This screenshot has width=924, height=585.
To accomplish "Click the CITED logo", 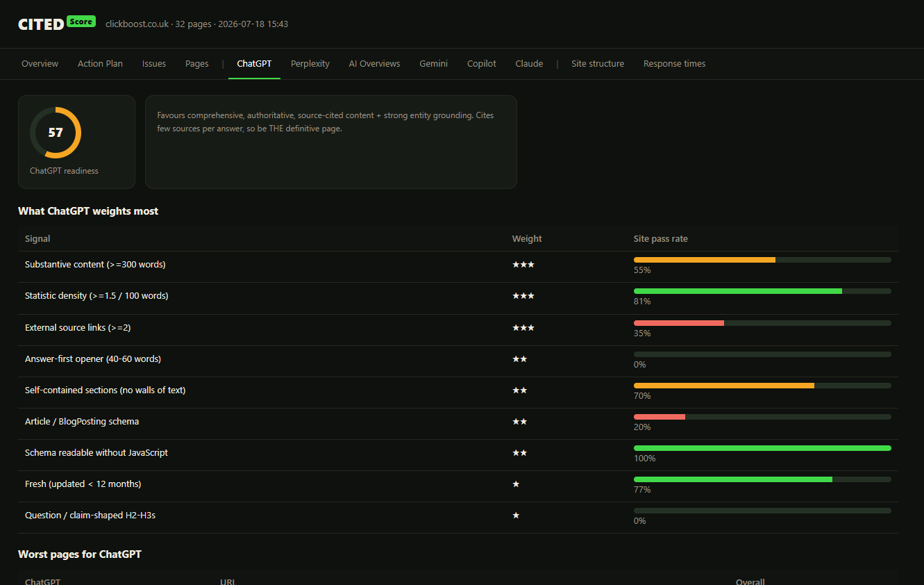I will pyautogui.click(x=41, y=24).
